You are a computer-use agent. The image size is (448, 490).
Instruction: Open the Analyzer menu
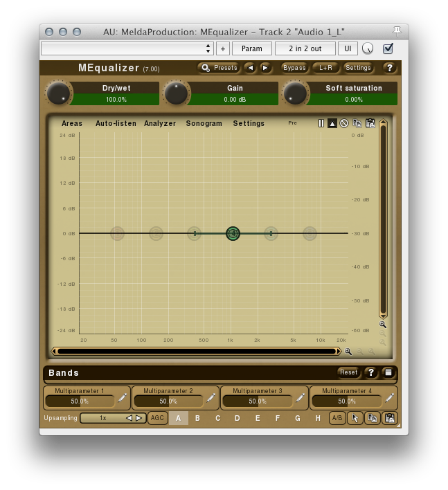tap(160, 123)
